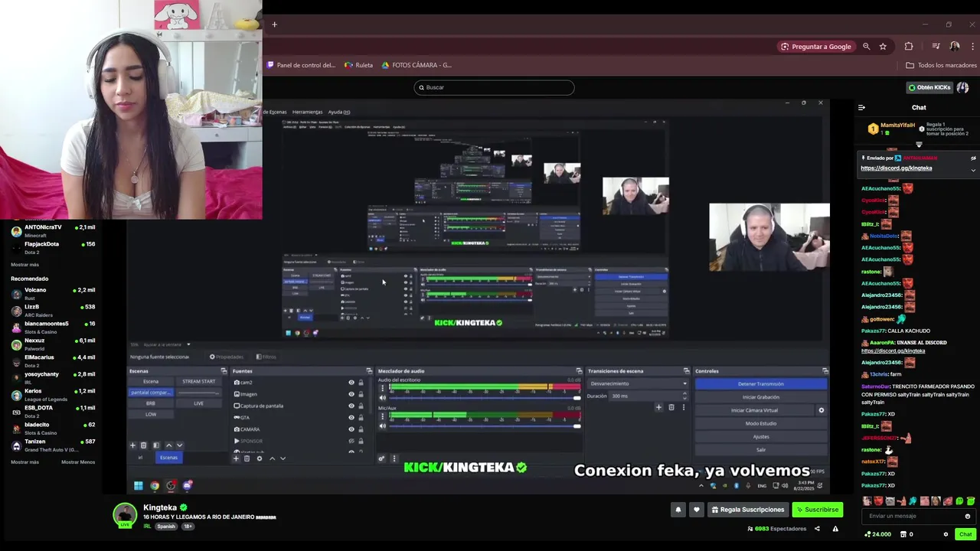Collapse recommended list with Mostrar Menos
This screenshot has width=980, height=551.
pos(78,462)
